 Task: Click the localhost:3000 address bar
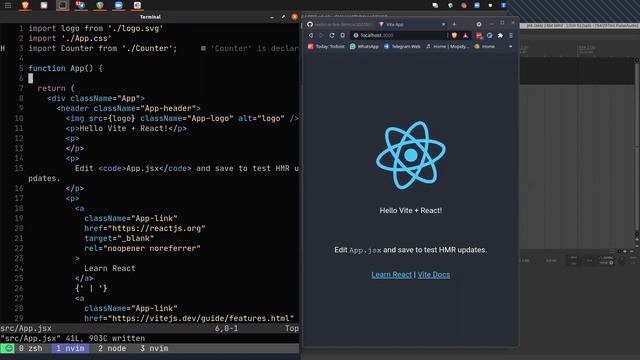pos(398,36)
